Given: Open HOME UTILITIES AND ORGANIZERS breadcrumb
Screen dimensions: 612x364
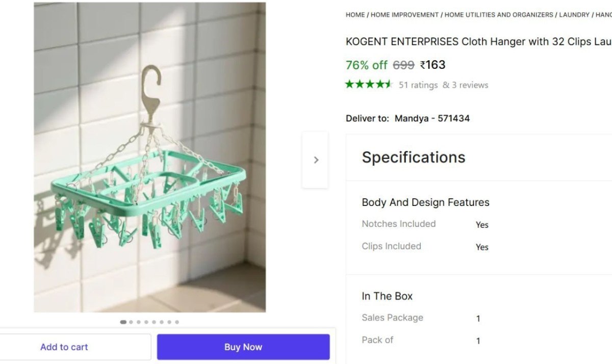Looking at the screenshot, I should (499, 15).
